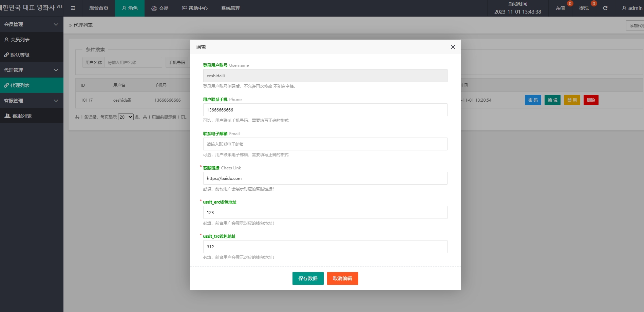
Task: Open 默认等级 sidebar link
Action: (20, 55)
